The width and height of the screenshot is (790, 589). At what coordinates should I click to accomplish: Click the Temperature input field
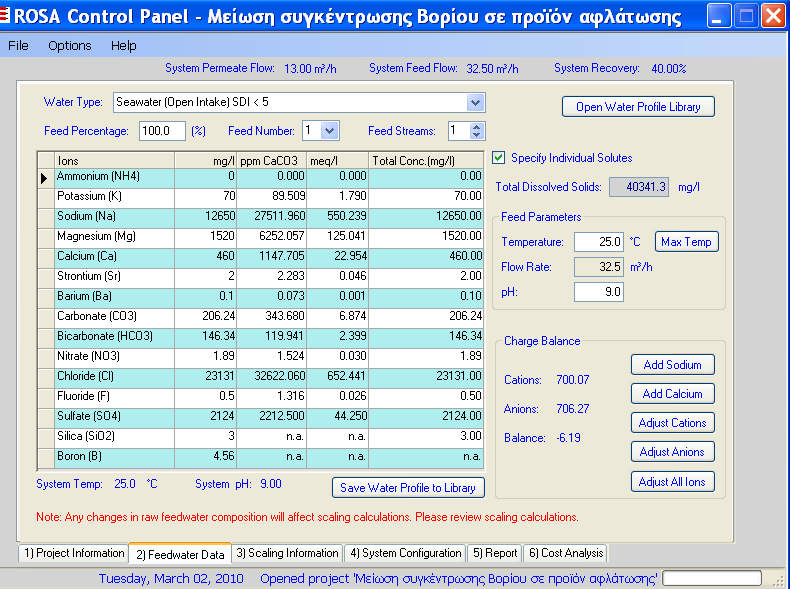click(599, 242)
